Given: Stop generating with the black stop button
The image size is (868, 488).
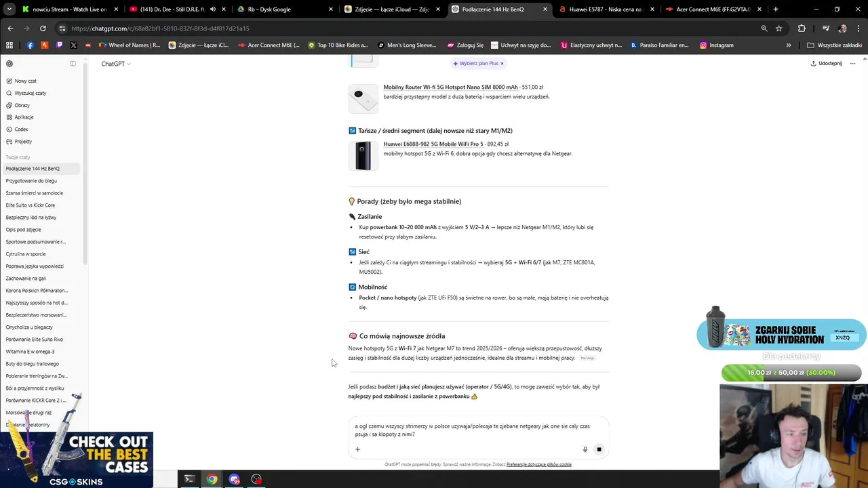Looking at the screenshot, I should point(599,449).
